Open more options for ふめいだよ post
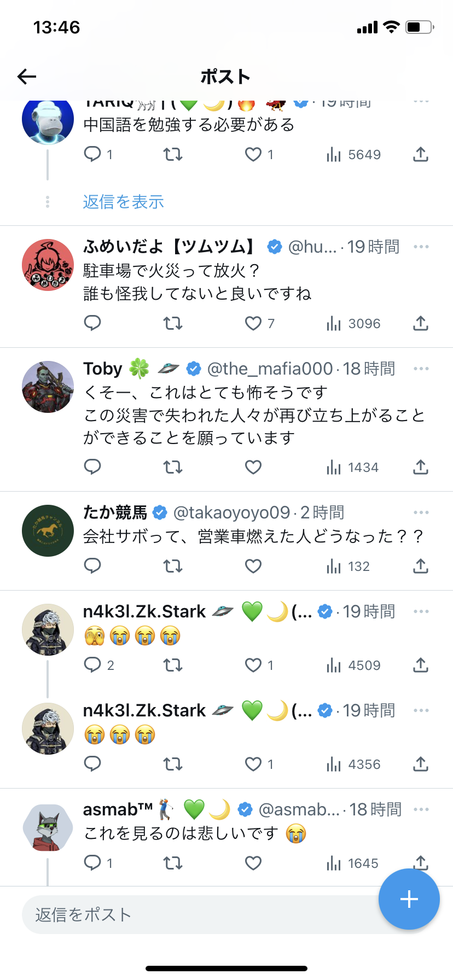 point(421,247)
